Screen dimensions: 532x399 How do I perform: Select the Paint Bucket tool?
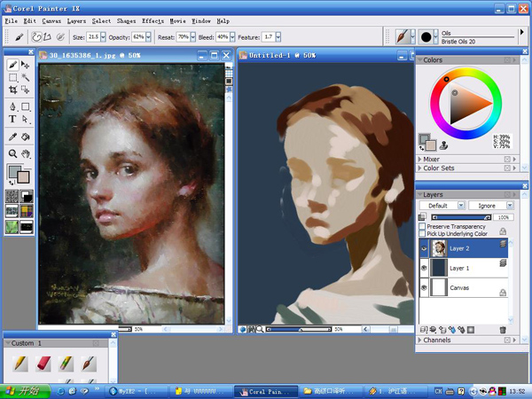25,137
